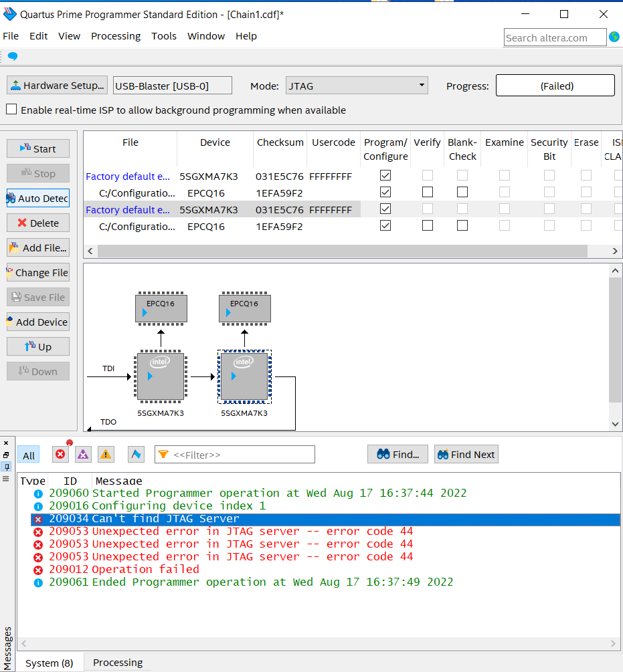Select the first EPCQ16 chip in diagram

pyautogui.click(x=161, y=309)
